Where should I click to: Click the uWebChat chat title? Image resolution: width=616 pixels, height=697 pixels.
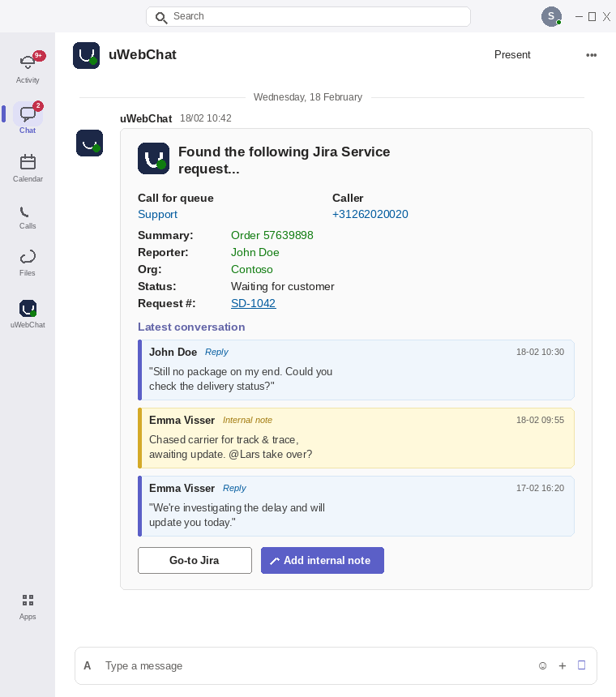pyautogui.click(x=142, y=54)
